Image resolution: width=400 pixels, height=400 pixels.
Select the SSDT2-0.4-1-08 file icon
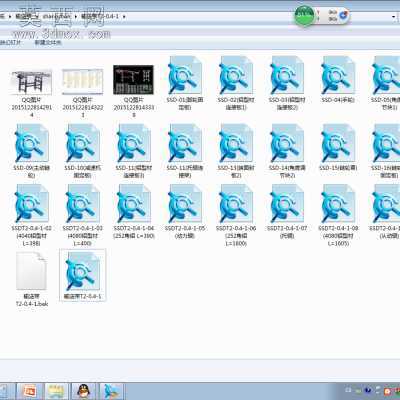click(x=338, y=204)
